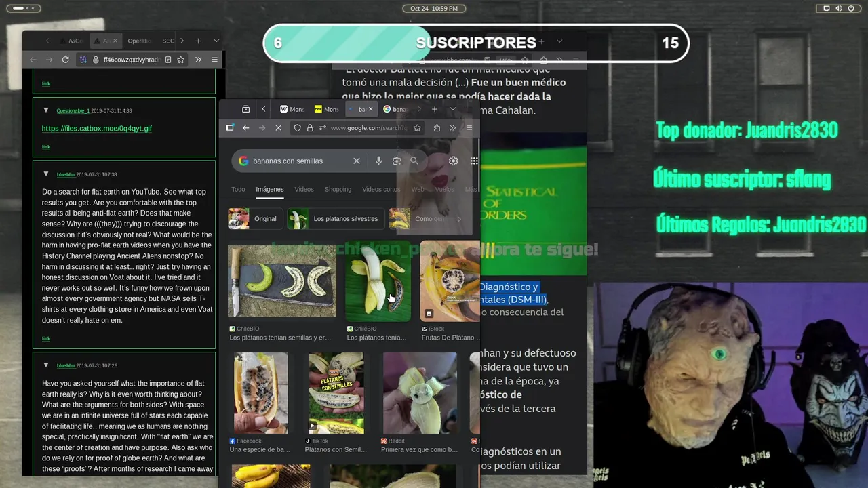The height and width of the screenshot is (488, 868).
Task: Show more toolbar tools in Google window
Action: tap(452, 128)
